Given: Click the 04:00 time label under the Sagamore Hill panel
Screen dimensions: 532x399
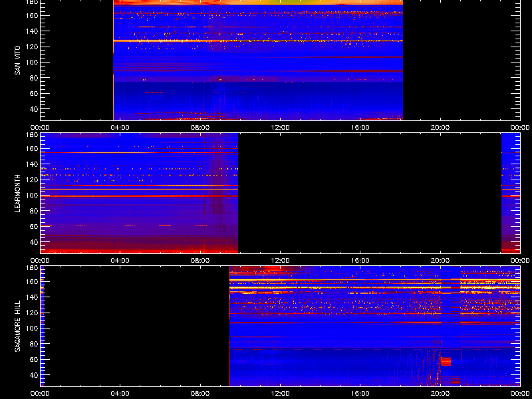Looking at the screenshot, I should coord(120,394).
